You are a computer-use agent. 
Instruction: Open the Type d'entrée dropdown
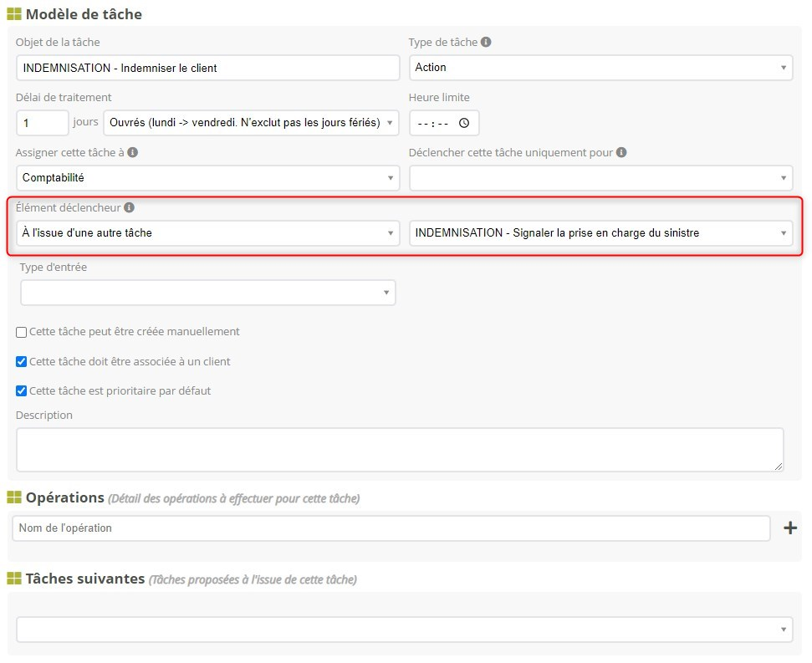(x=207, y=293)
